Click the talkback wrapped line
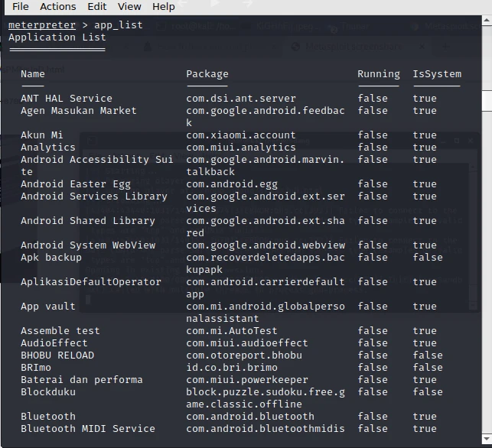Image resolution: width=492 pixels, height=448 pixels. click(x=210, y=172)
